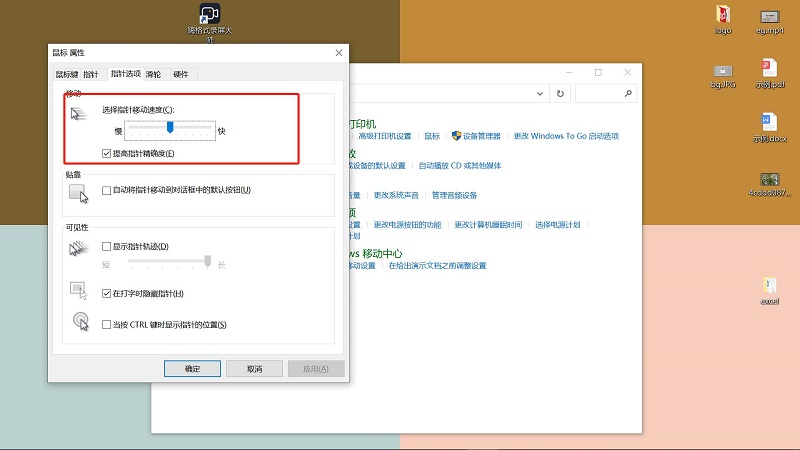Click the pointer speed slider thumb
This screenshot has height=450, width=800.
pos(171,128)
